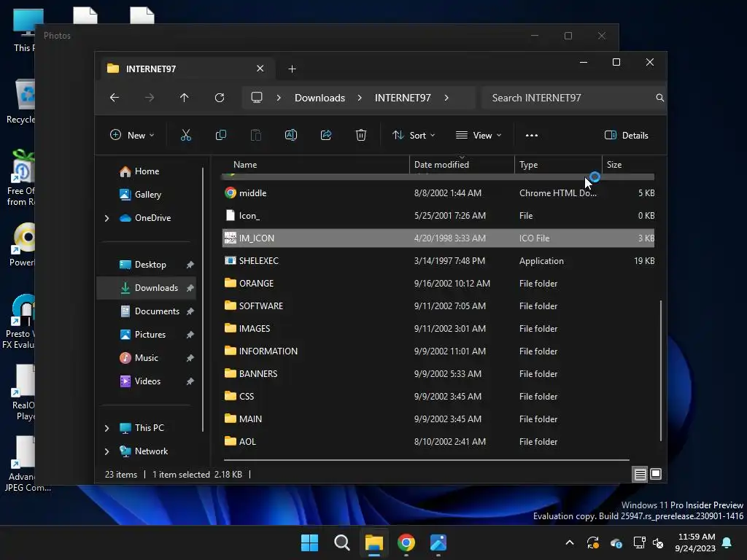Viewport: 747px width, 560px height.
Task: Open the notification bell in taskbar
Action: pos(727,542)
